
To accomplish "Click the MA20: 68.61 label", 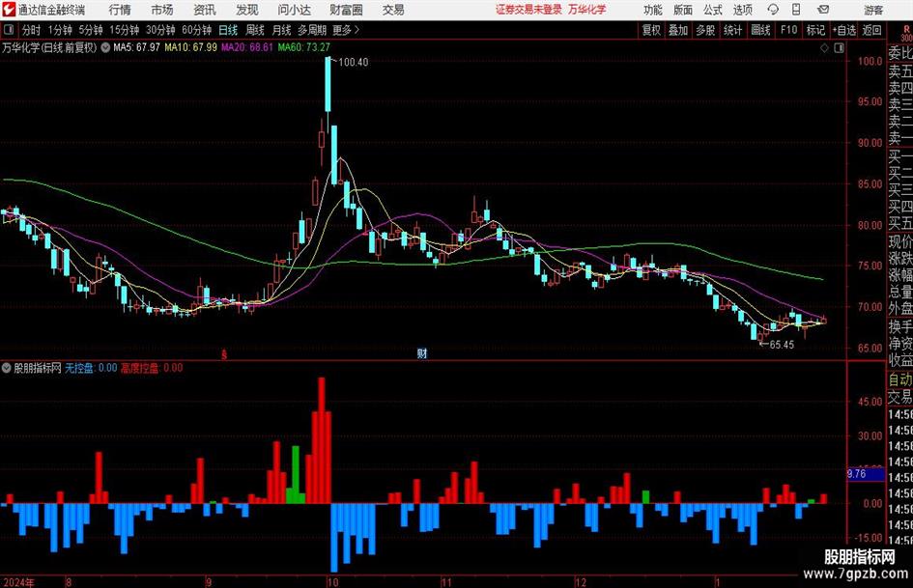I will coord(247,47).
